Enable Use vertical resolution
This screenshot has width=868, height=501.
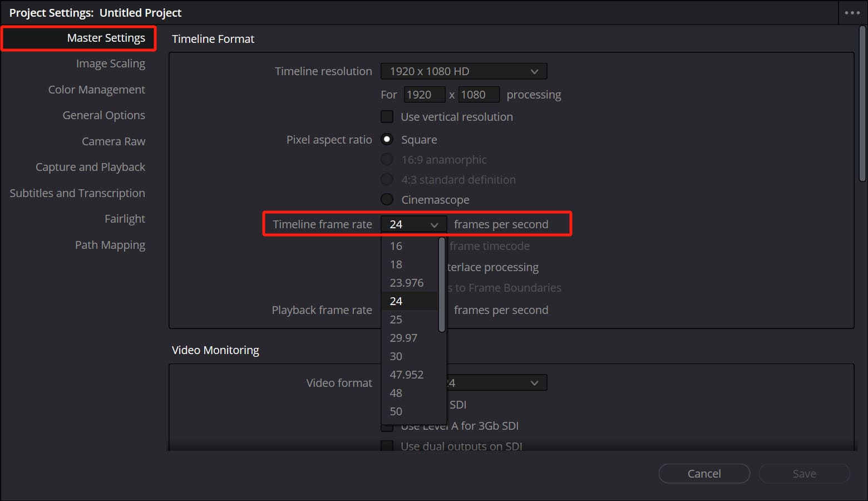(387, 116)
